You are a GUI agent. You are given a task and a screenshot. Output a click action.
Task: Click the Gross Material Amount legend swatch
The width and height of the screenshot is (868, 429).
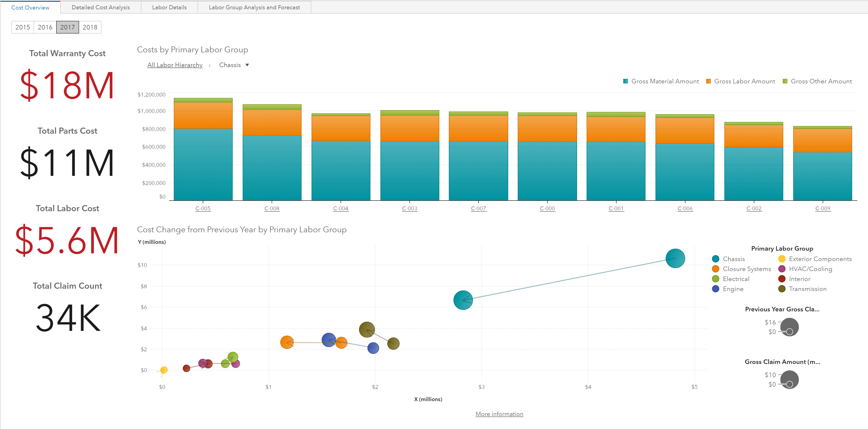(x=626, y=81)
